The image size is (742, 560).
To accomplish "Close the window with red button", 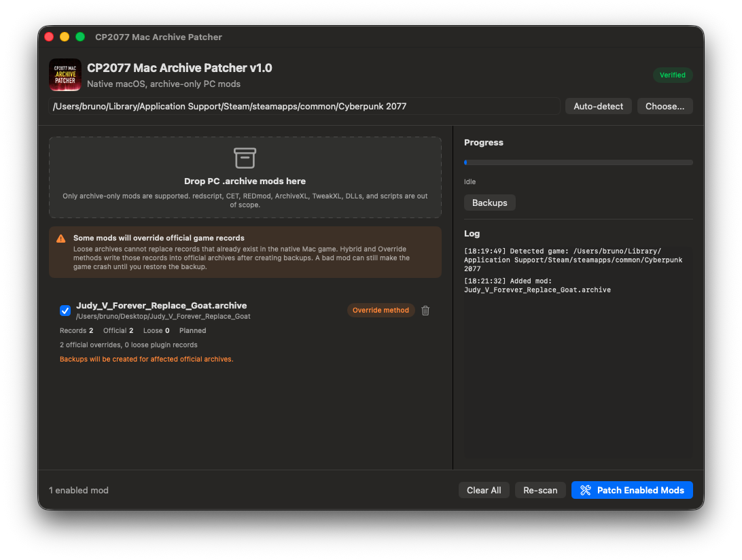I will (x=49, y=37).
